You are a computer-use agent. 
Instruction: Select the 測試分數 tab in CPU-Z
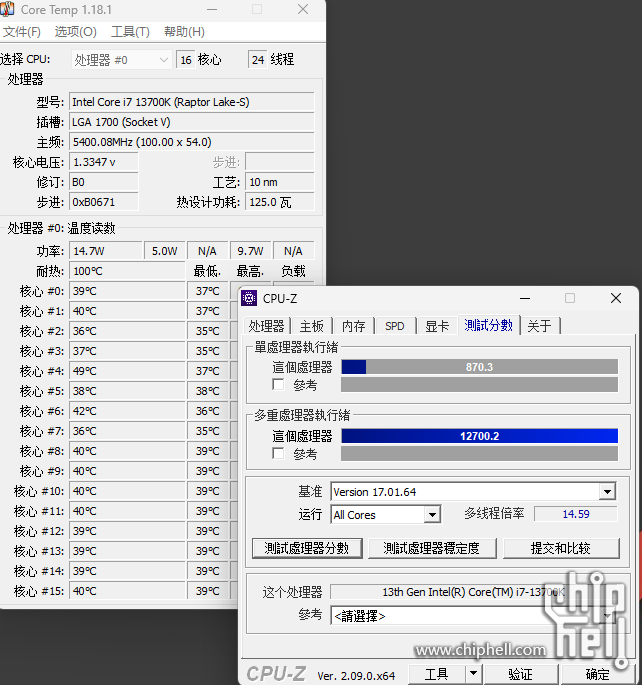click(x=489, y=325)
